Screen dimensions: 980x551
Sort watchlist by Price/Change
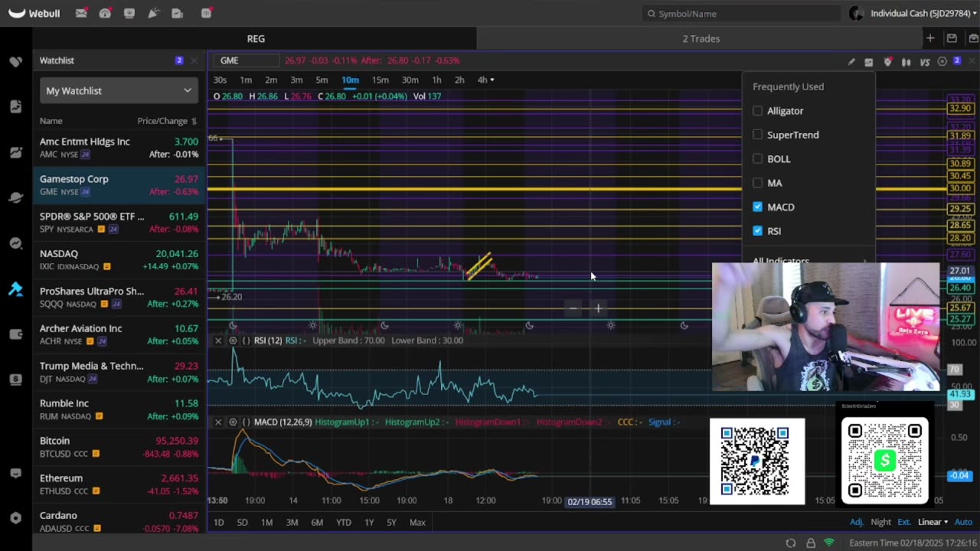click(167, 121)
